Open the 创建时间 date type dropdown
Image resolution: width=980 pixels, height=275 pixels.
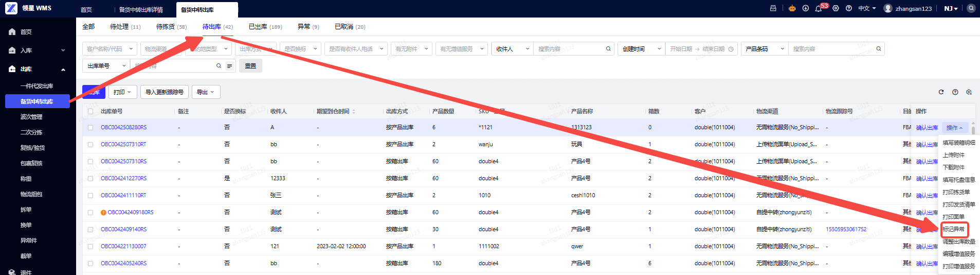point(641,49)
